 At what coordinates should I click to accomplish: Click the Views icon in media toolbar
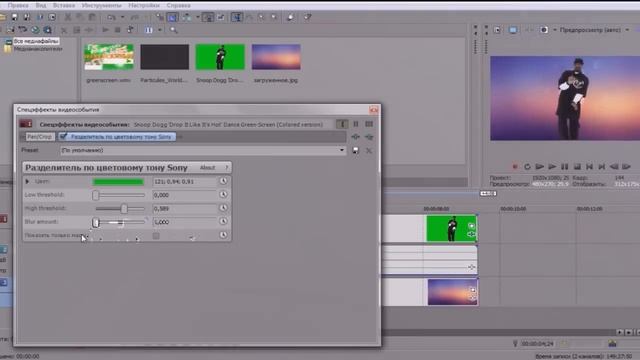click(149, 30)
